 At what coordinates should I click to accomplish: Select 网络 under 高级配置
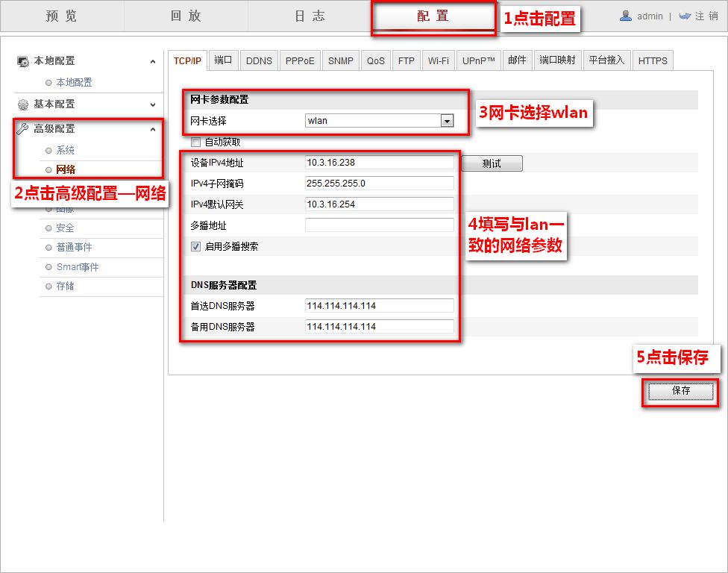(x=65, y=169)
